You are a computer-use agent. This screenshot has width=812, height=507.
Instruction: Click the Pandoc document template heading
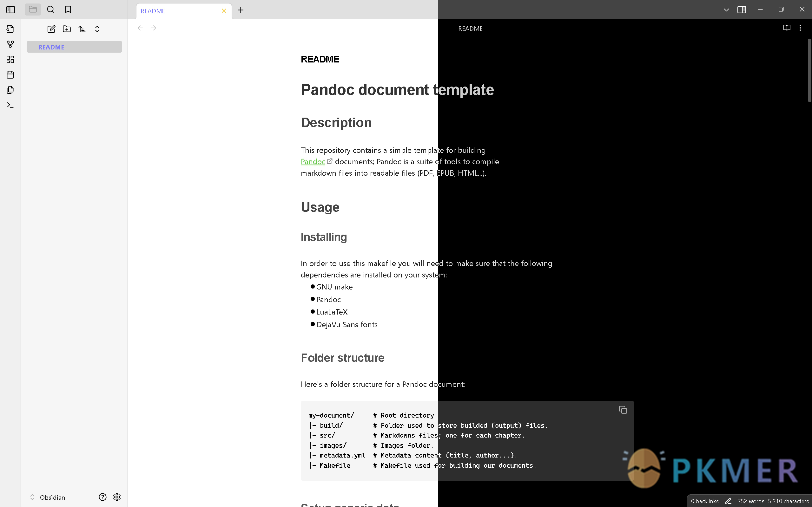click(397, 90)
